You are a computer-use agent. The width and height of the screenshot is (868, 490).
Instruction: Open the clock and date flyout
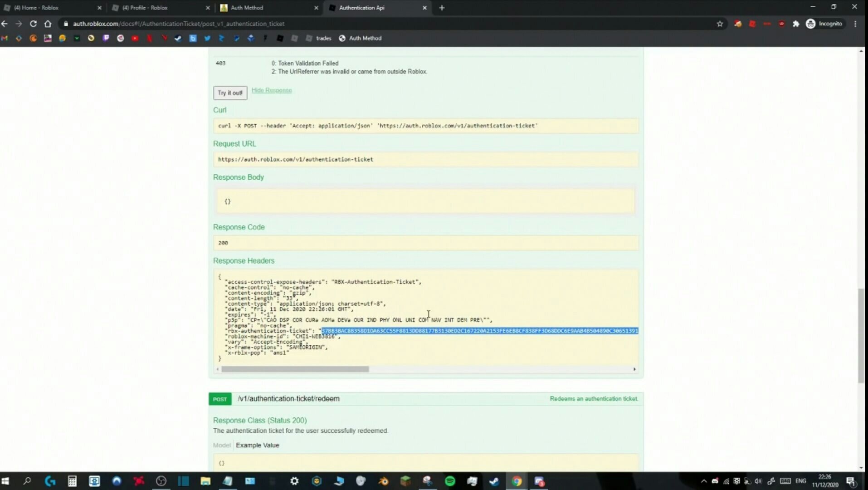pyautogui.click(x=825, y=481)
